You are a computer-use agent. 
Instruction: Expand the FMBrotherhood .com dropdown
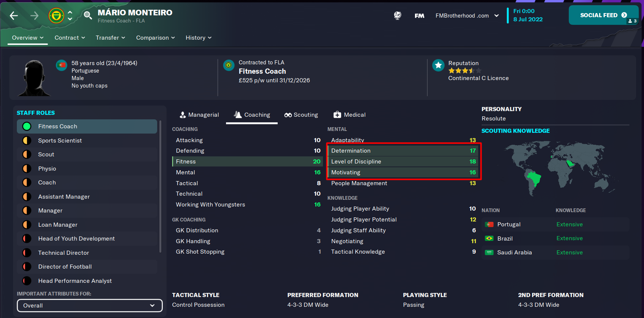467,16
